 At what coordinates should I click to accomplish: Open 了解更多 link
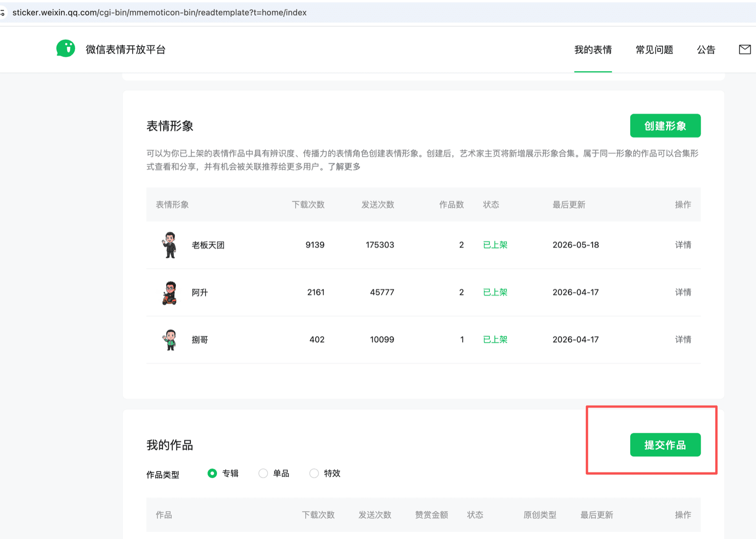tap(344, 167)
